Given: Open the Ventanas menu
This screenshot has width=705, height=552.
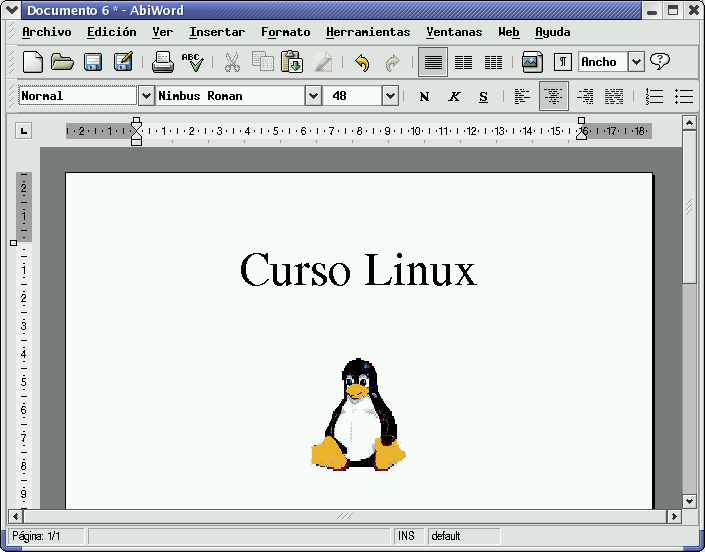Looking at the screenshot, I should pyautogui.click(x=454, y=32).
